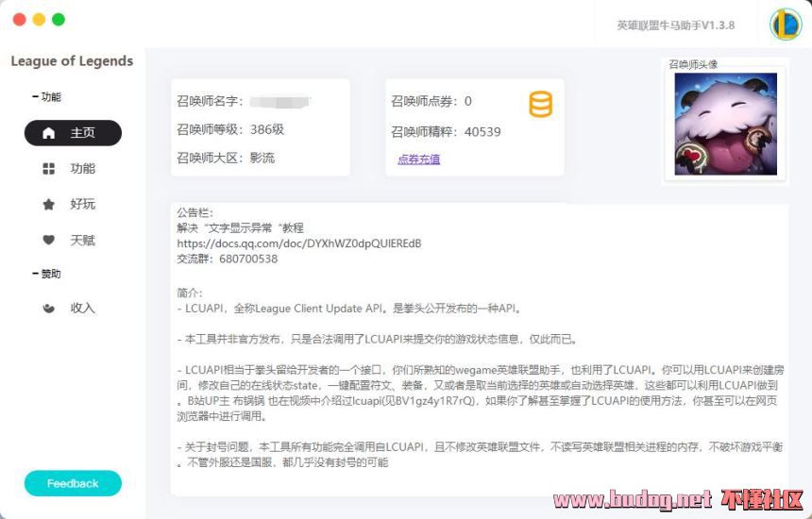812x519 pixels.
Task: Click the 关于封号问题 paragraph
Action: click(x=480, y=454)
